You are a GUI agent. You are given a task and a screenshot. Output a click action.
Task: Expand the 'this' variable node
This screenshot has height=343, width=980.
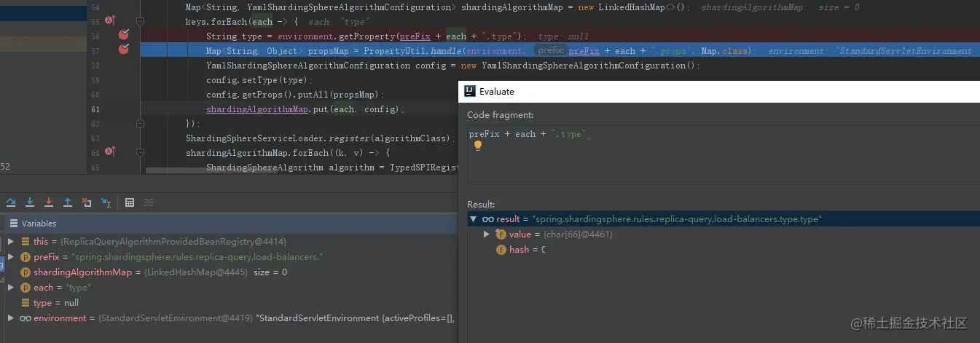10,241
